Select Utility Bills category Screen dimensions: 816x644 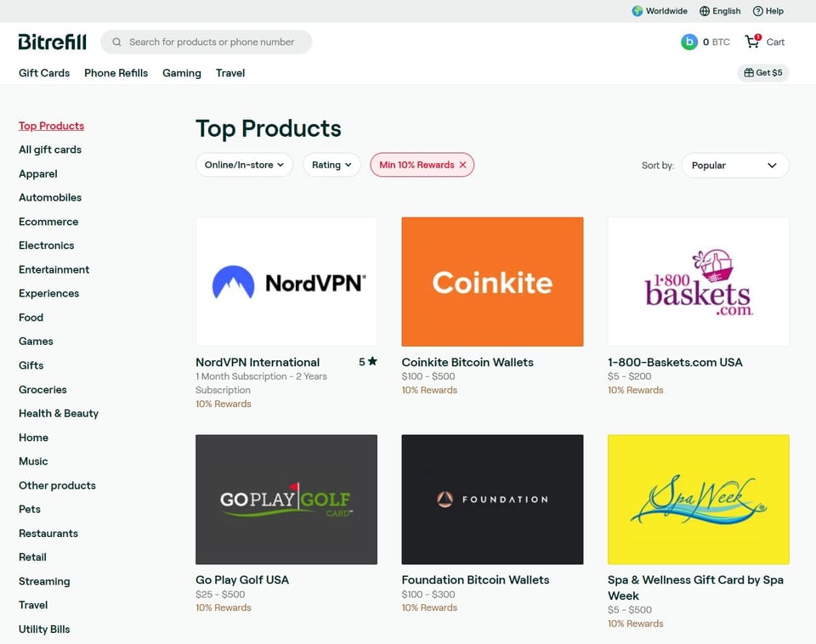tap(44, 629)
